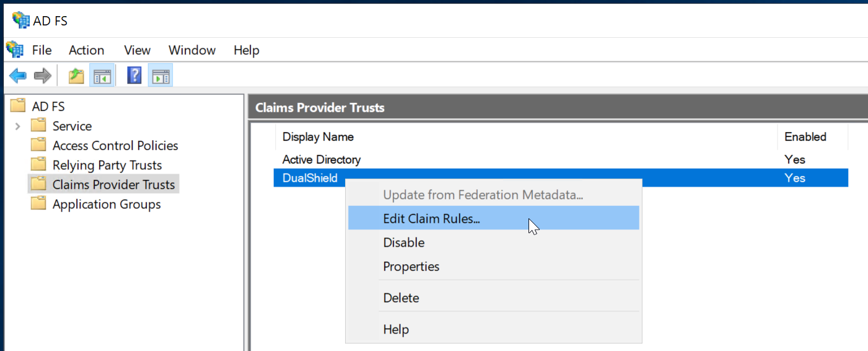Viewport: 868px width, 351px height.
Task: Toggle the Show/Hide Action Pane icon
Action: (160, 76)
